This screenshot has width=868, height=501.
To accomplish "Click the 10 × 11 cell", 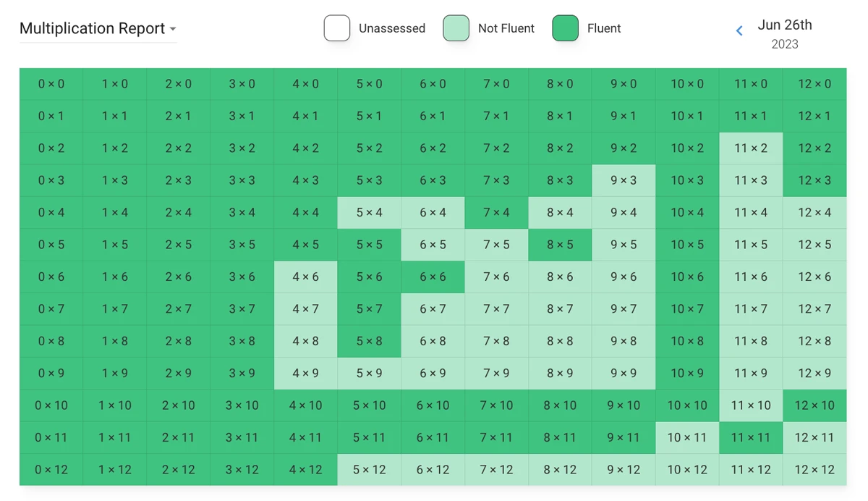I will (x=687, y=437).
